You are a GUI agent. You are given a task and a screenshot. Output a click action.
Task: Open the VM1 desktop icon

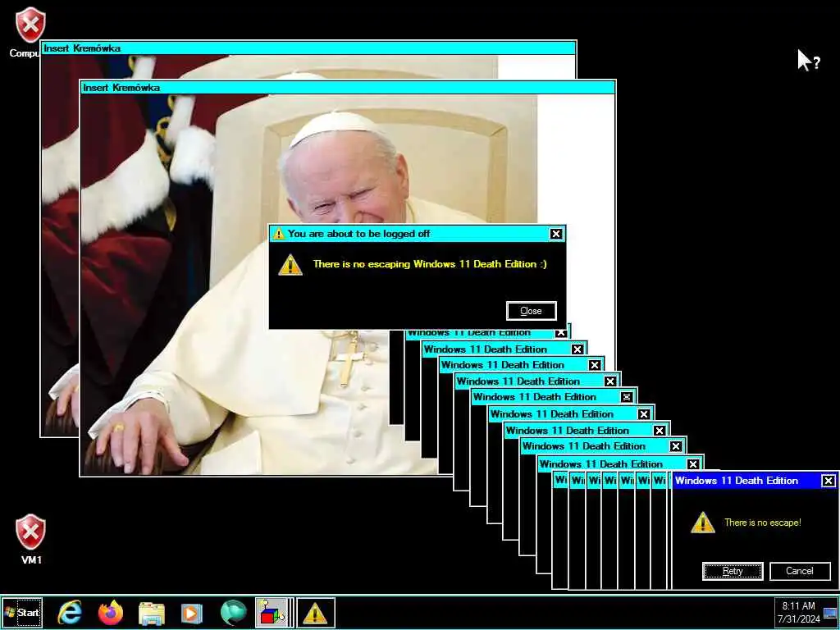pos(30,539)
